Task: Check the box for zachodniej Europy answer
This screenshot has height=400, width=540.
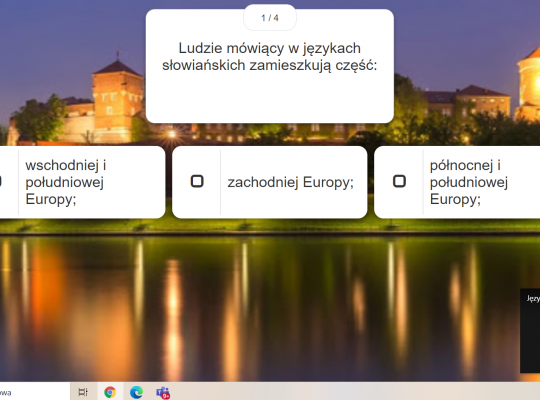Action: [197, 181]
